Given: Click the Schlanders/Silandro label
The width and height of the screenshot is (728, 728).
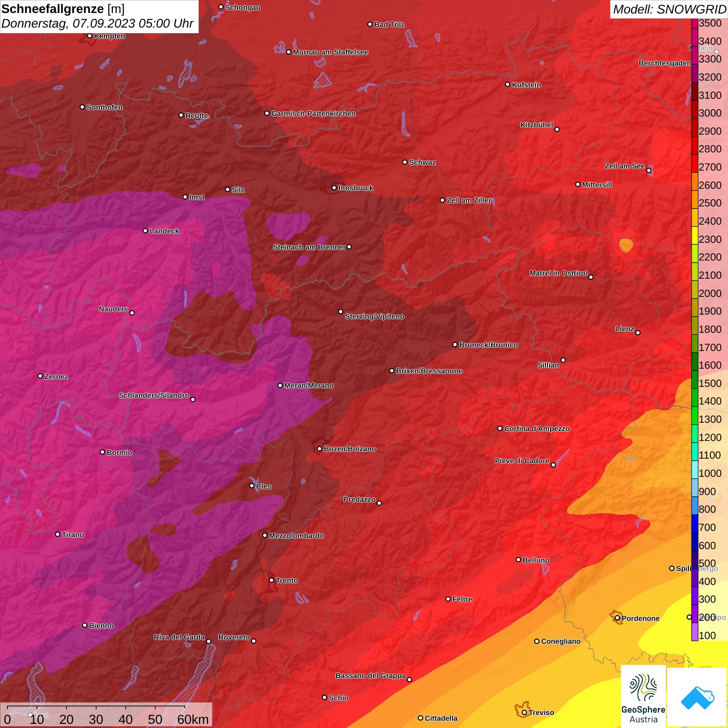Looking at the screenshot, I should pos(154,395).
